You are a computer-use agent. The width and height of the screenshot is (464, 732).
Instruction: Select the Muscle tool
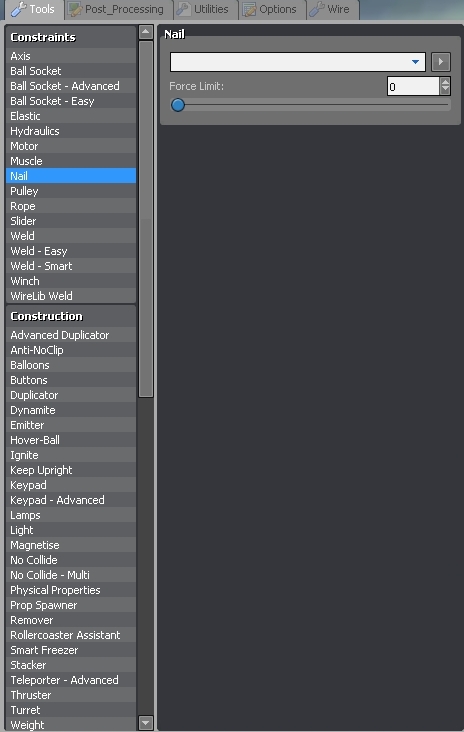(x=71, y=161)
